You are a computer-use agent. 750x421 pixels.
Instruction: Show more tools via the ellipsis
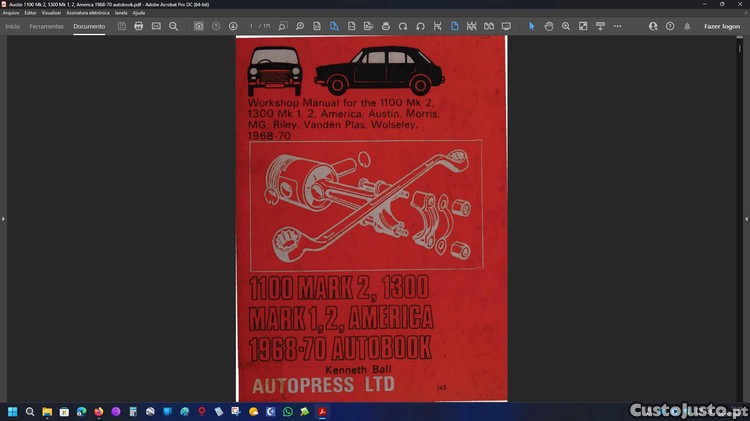point(617,26)
